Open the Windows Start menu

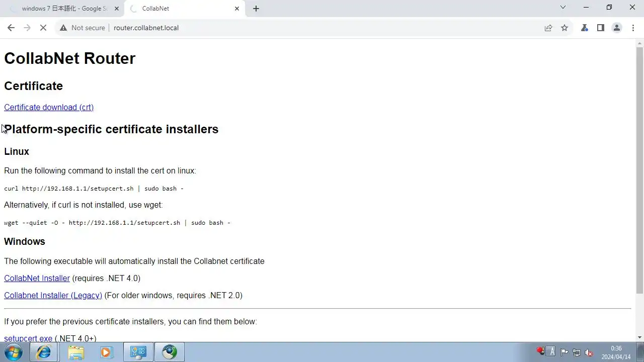(x=14, y=352)
